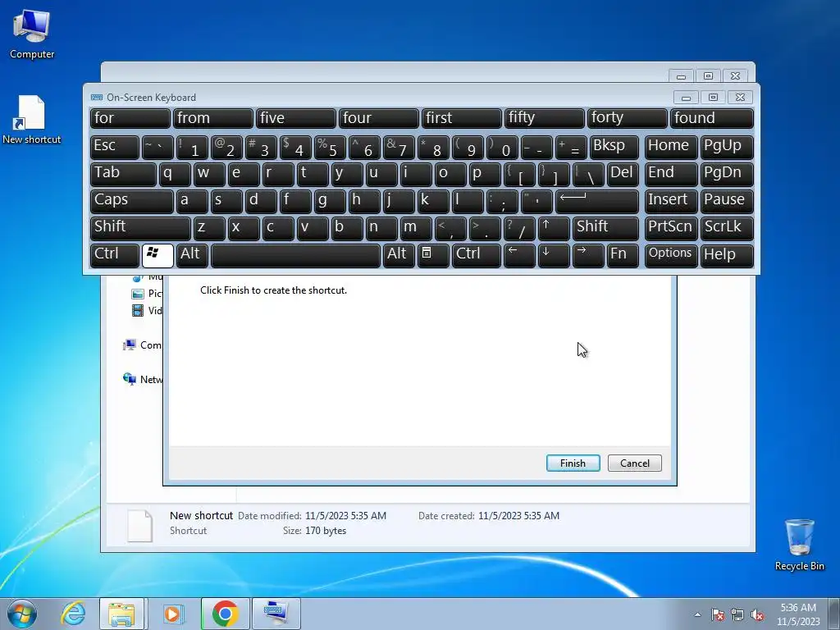Click the Help key on keyboard
The height and width of the screenshot is (630, 840).
click(x=727, y=255)
